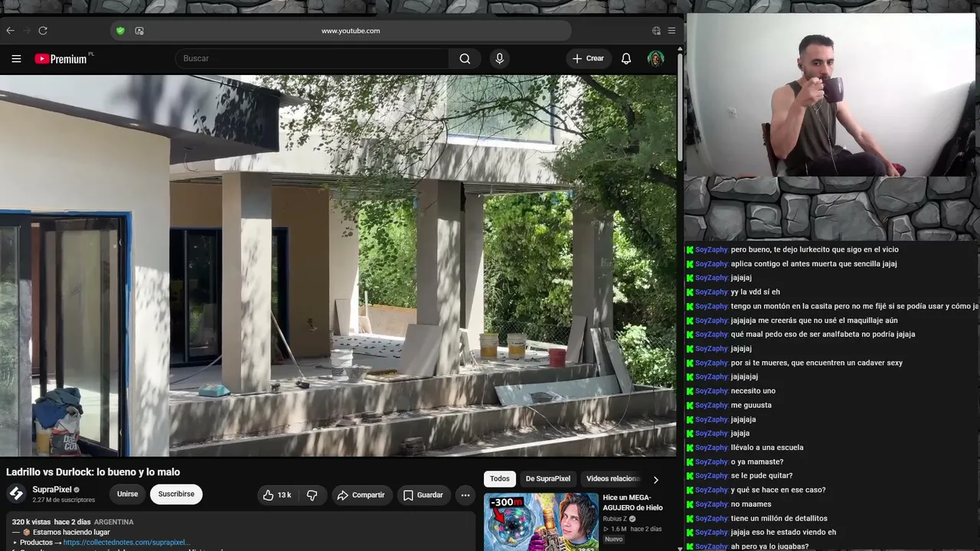980x551 pixels.
Task: Click the address bar showing www.youtube.com
Action: coord(351,31)
